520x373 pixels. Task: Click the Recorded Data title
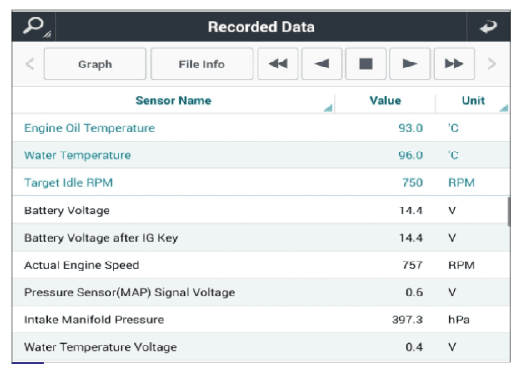(x=261, y=27)
